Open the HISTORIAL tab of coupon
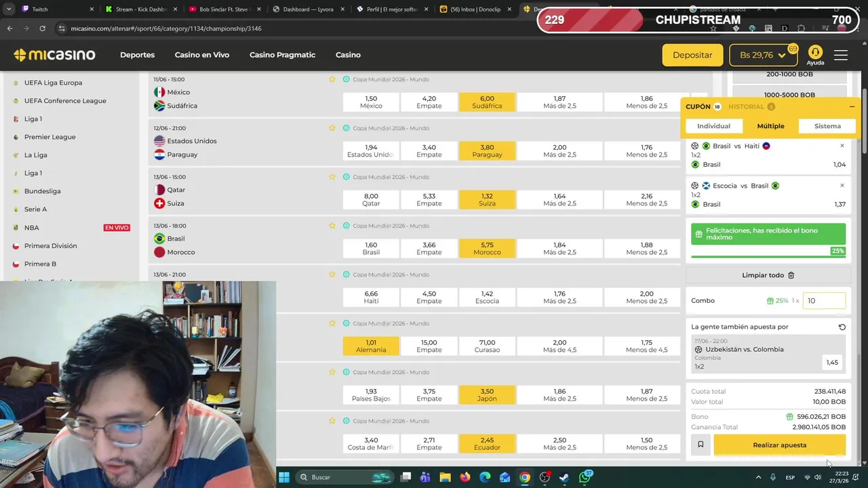Screen dimensions: 868x488 (751, 106)
